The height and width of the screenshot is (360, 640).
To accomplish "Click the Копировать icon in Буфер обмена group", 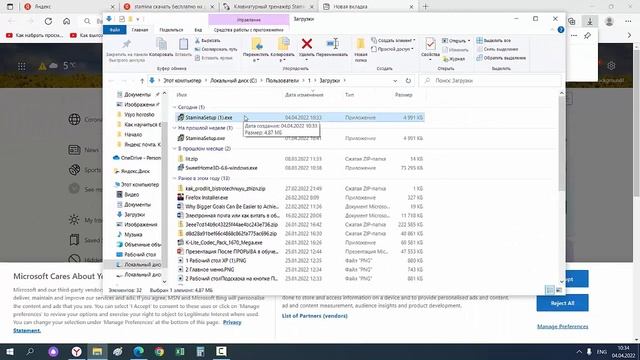I will [x=161, y=44].
